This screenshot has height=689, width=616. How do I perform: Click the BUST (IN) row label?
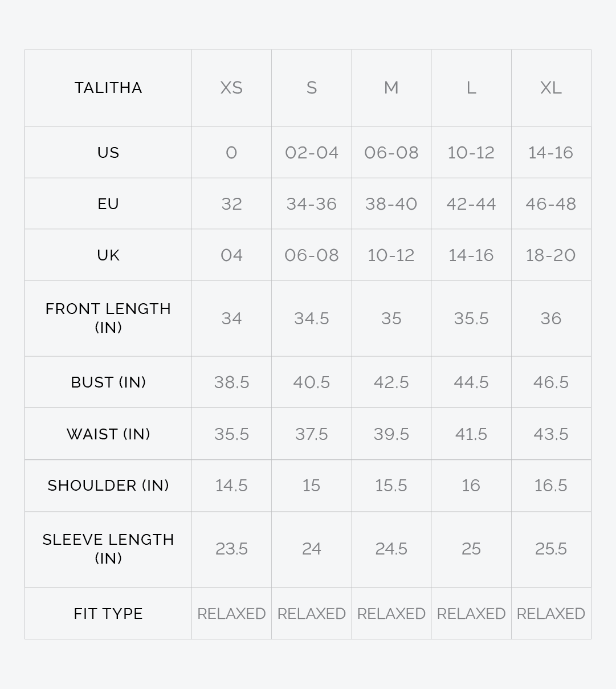(x=108, y=382)
